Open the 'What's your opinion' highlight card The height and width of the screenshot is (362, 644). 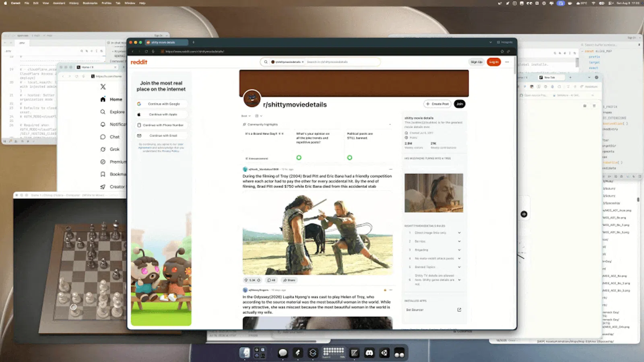[318, 145]
